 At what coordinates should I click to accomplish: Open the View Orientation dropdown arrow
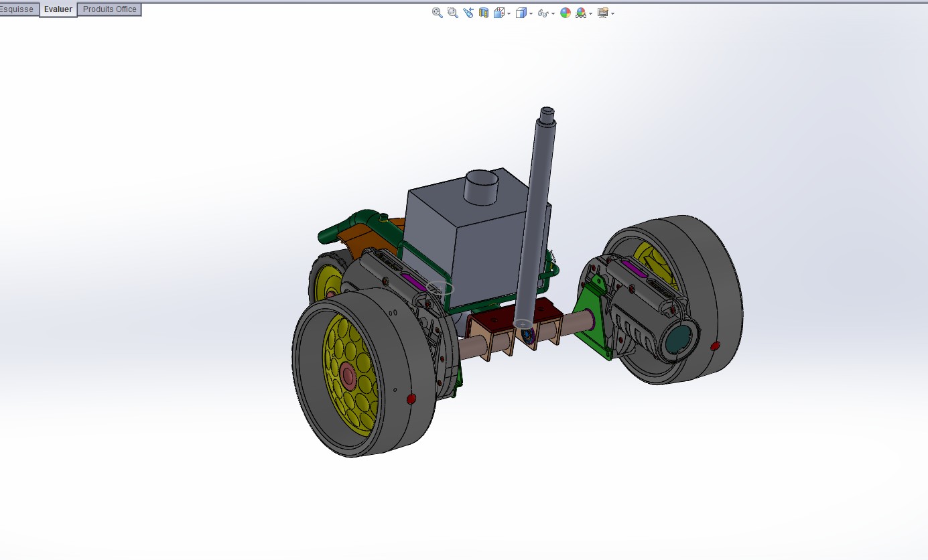click(x=509, y=13)
